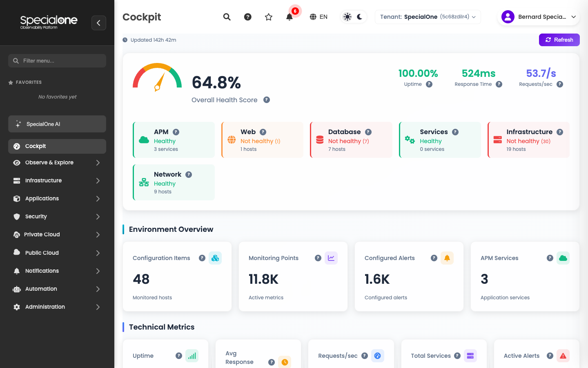Click the Configuration Items cubes icon
The height and width of the screenshot is (368, 588).
click(x=215, y=258)
